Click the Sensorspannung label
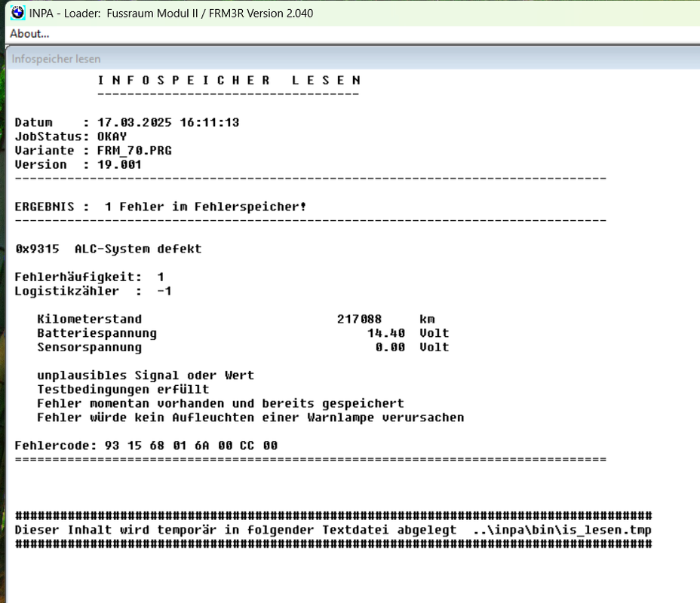700x603 pixels. (x=89, y=347)
